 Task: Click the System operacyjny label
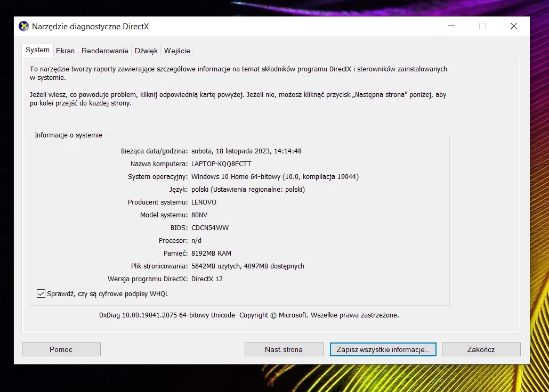tap(158, 177)
